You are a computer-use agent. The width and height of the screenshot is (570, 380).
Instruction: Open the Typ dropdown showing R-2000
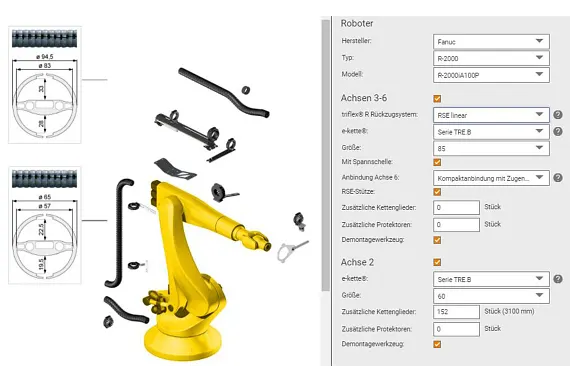[x=491, y=58]
